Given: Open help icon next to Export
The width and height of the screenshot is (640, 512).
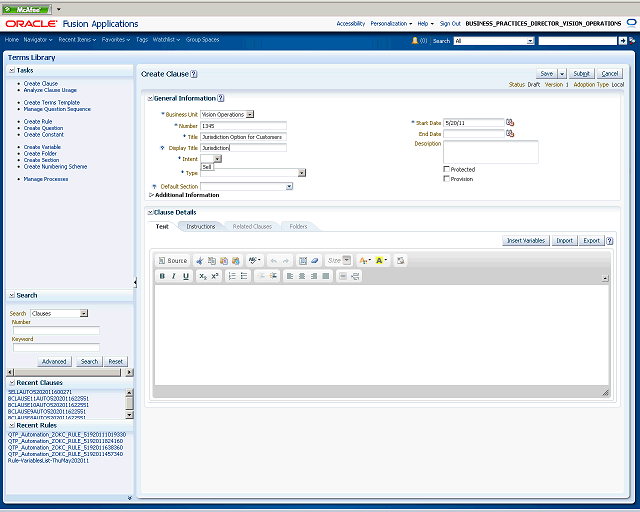Looking at the screenshot, I should (x=609, y=241).
